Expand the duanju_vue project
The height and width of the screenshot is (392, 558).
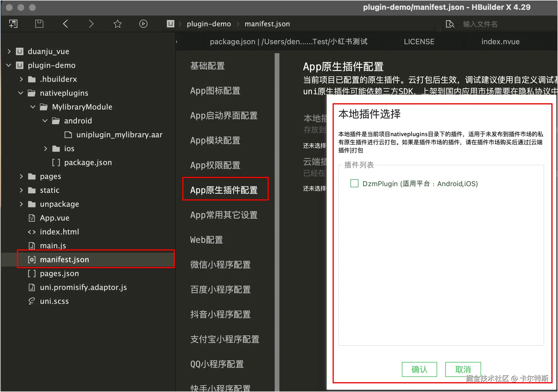pyautogui.click(x=9, y=51)
